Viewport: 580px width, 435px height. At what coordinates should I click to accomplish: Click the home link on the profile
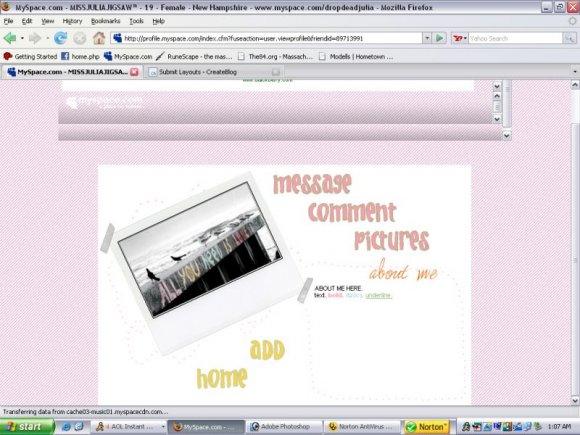click(x=222, y=378)
